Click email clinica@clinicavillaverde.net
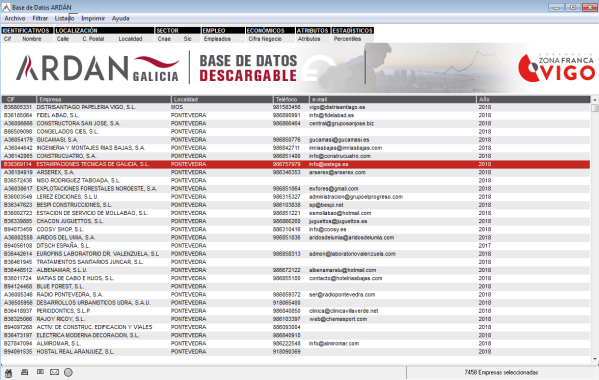This screenshot has height=380, width=599. click(344, 311)
